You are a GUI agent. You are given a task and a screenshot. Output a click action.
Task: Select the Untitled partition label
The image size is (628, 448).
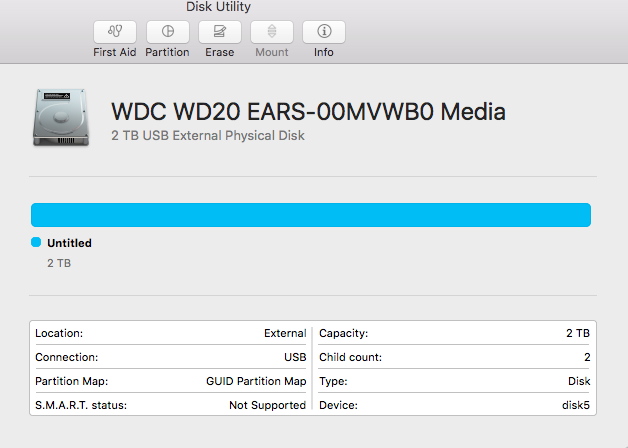click(x=69, y=243)
